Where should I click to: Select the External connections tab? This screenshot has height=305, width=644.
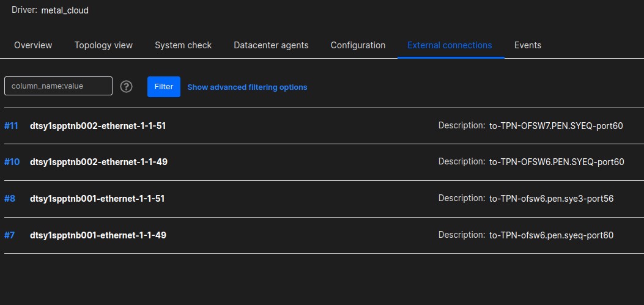point(450,45)
